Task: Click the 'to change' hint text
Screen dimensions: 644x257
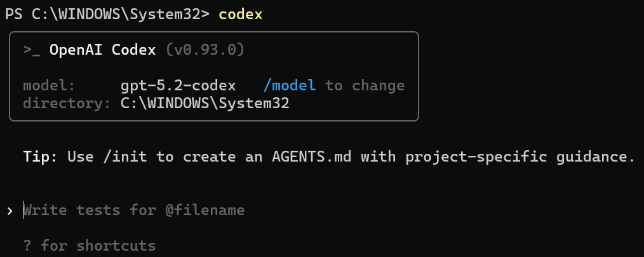Action: click(x=365, y=86)
